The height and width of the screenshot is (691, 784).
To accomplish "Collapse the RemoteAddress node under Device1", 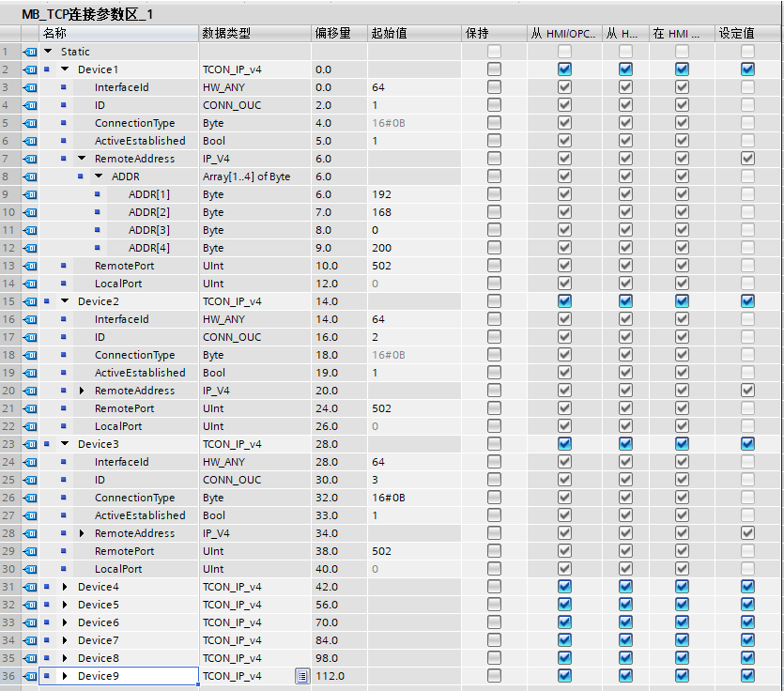I will tap(82, 158).
